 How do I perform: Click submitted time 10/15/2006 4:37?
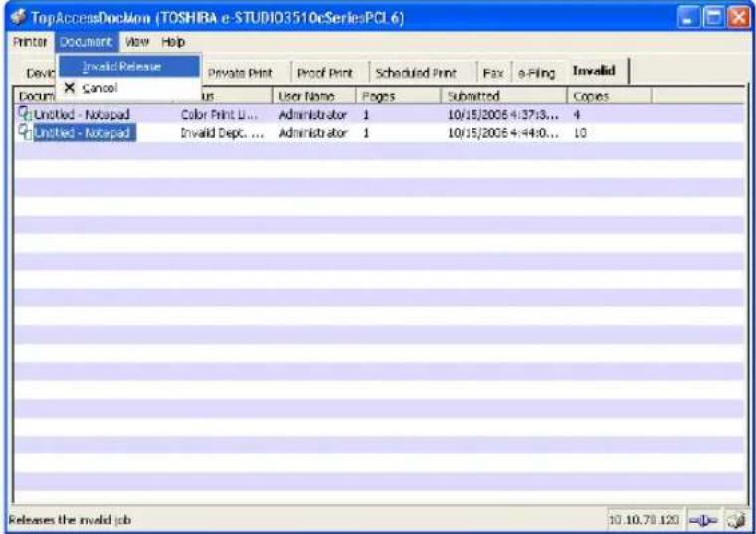coord(503,114)
